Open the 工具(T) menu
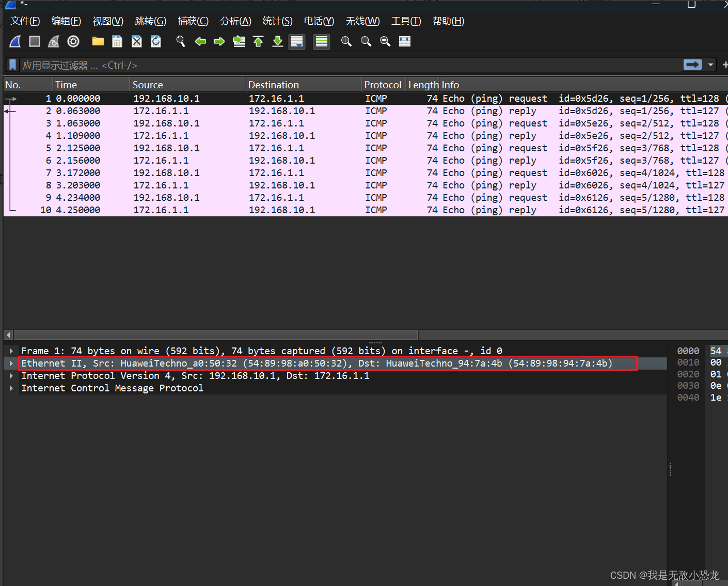The width and height of the screenshot is (728, 586). pyautogui.click(x=406, y=21)
